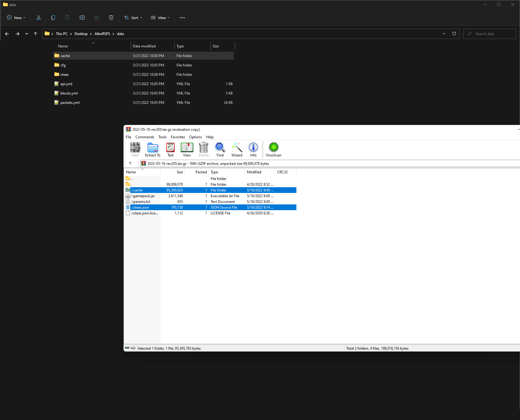Click the Cut icon in Explorer toolbar
The image size is (520, 420).
tap(39, 18)
